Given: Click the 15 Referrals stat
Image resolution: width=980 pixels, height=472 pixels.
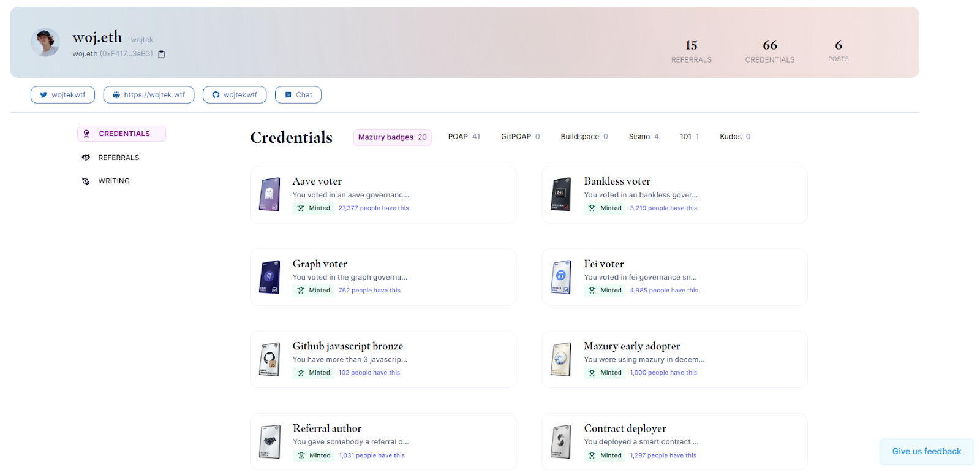Looking at the screenshot, I should [692, 51].
